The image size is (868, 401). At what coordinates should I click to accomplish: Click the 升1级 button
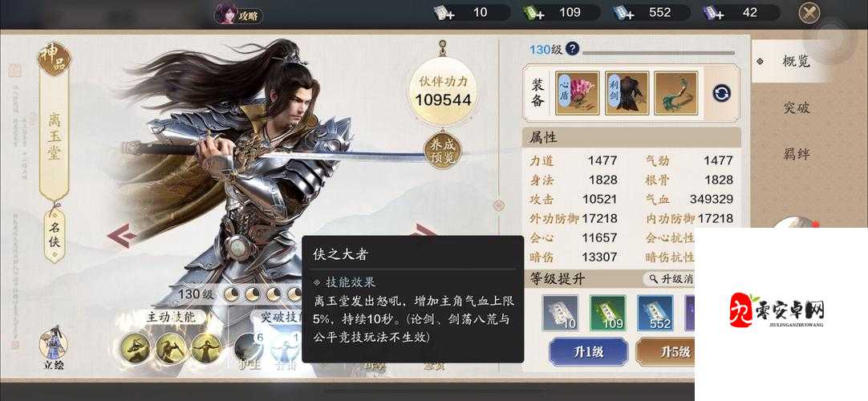click(589, 352)
